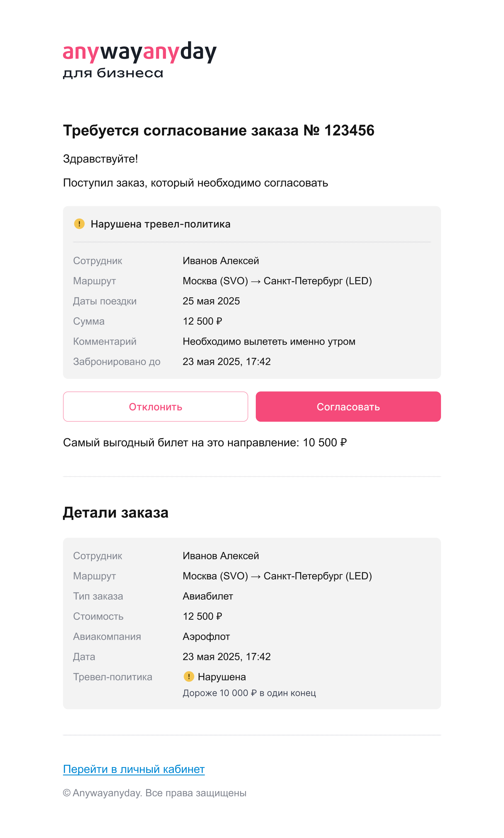This screenshot has height=838, width=504.
Task: Click the "Аэрофлот" airline value
Action: (x=206, y=636)
